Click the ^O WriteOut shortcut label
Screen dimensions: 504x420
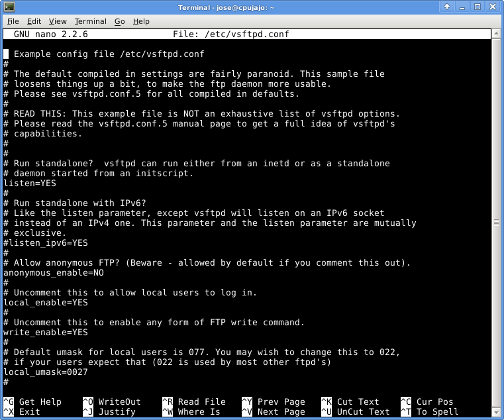click(111, 401)
